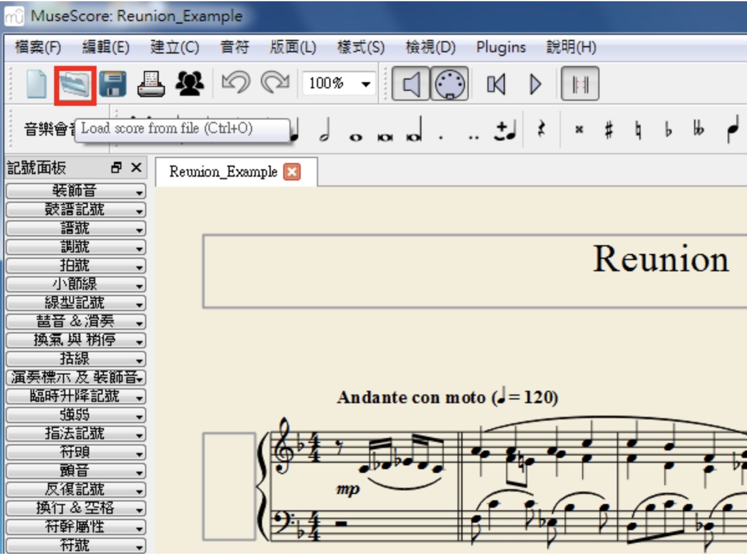Open the 音符 menu

235,47
